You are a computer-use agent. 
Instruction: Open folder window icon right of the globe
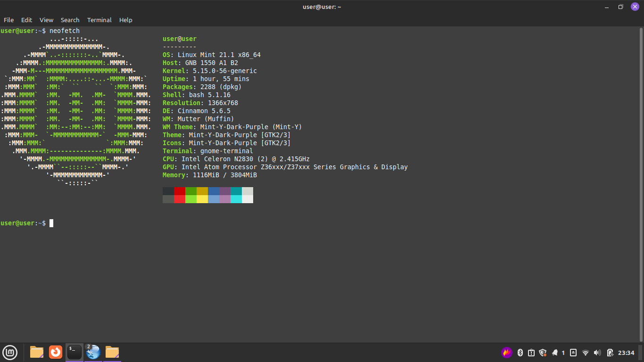pyautogui.click(x=112, y=352)
